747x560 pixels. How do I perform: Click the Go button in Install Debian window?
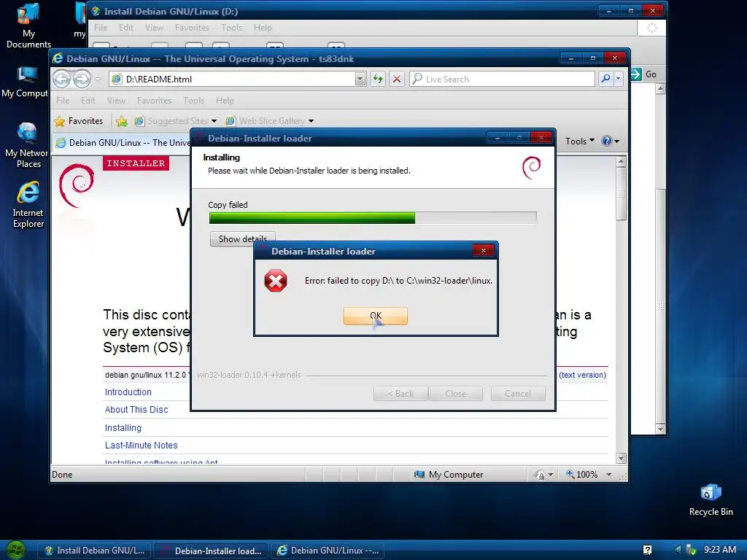644,74
